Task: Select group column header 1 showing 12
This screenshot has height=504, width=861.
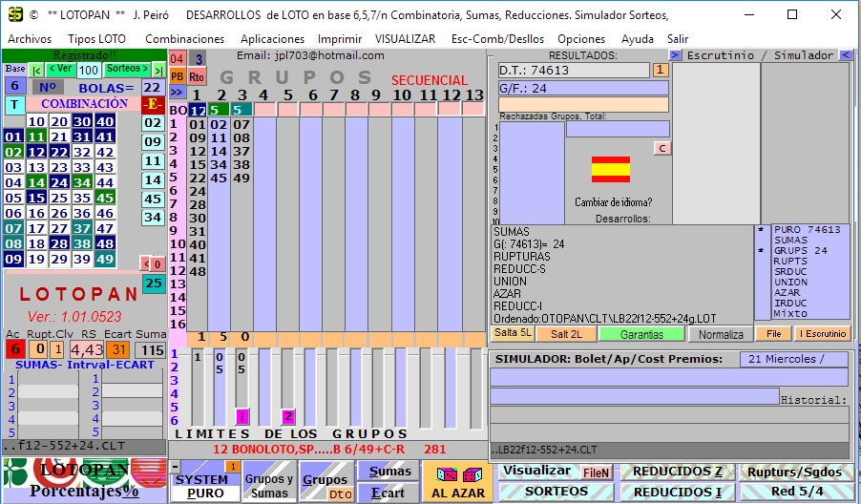Action: pyautogui.click(x=198, y=109)
